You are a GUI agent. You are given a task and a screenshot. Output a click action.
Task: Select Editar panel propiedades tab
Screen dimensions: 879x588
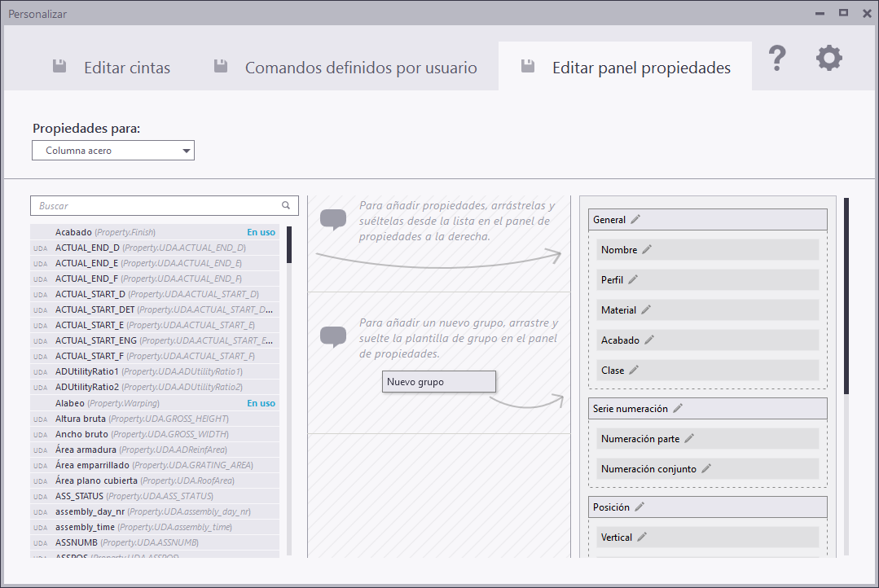pyautogui.click(x=626, y=68)
